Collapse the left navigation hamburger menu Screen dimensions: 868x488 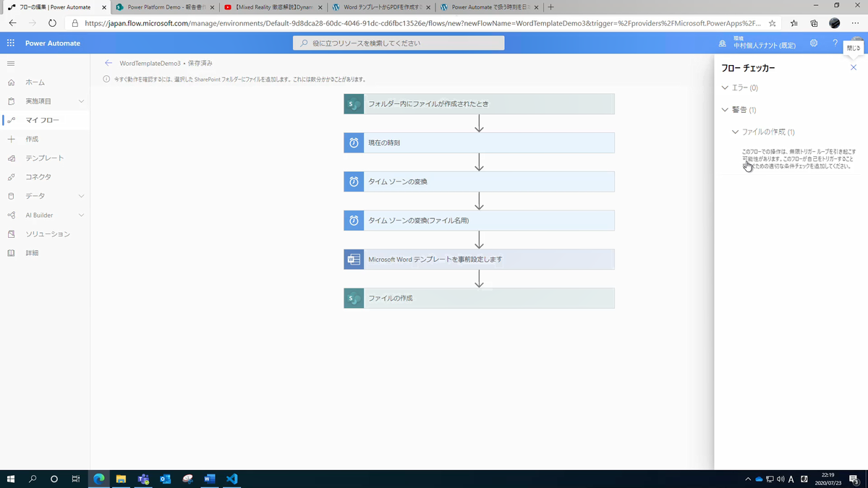(x=11, y=64)
